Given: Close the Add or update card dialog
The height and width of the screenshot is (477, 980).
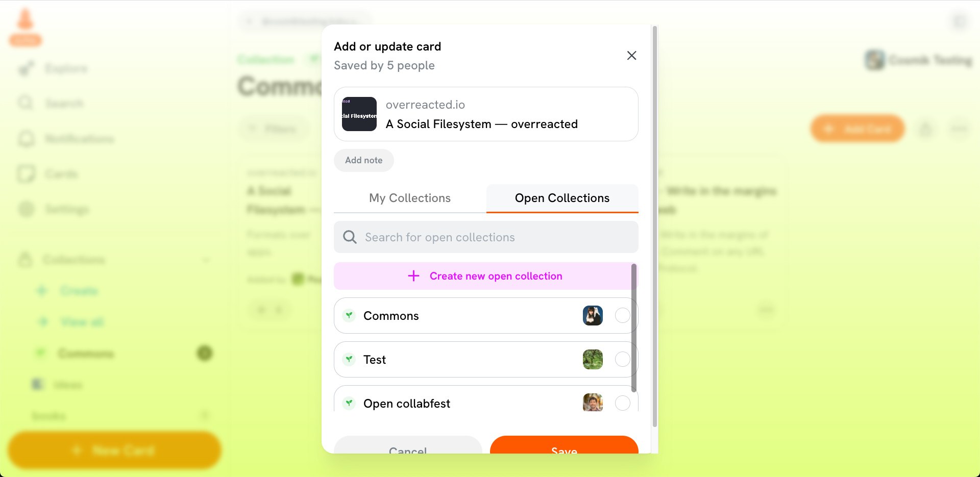Looking at the screenshot, I should pyautogui.click(x=631, y=56).
